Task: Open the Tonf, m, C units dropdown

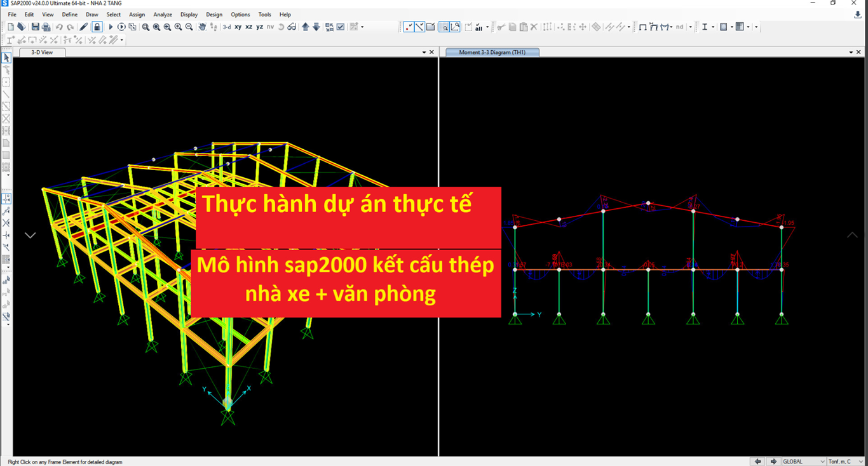Action: (846, 462)
